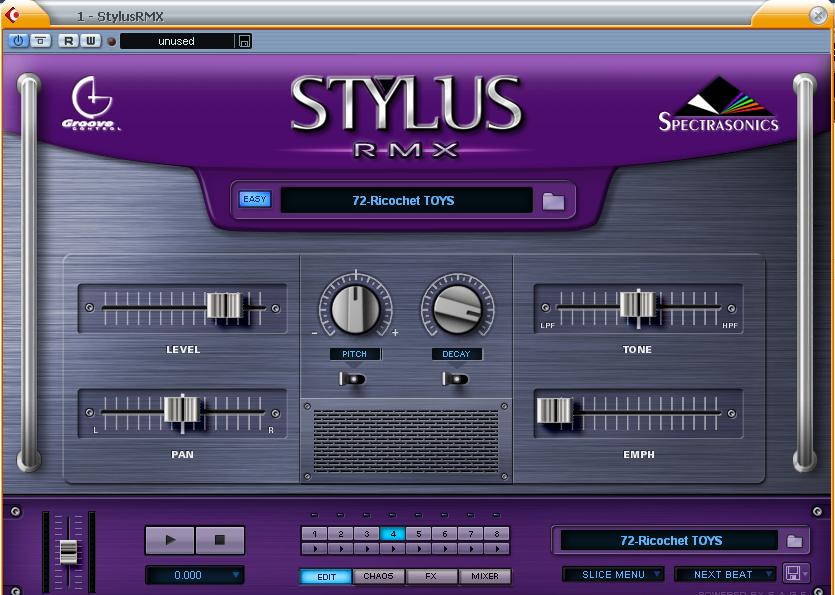
Task: Switch to the MIXER page
Action: click(485, 576)
